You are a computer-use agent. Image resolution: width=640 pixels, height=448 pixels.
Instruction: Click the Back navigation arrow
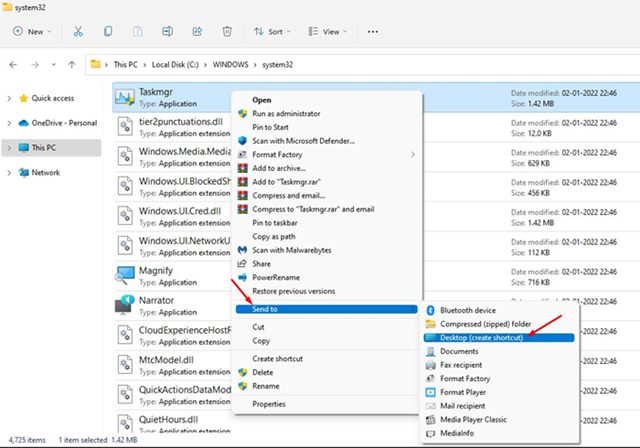(x=13, y=64)
